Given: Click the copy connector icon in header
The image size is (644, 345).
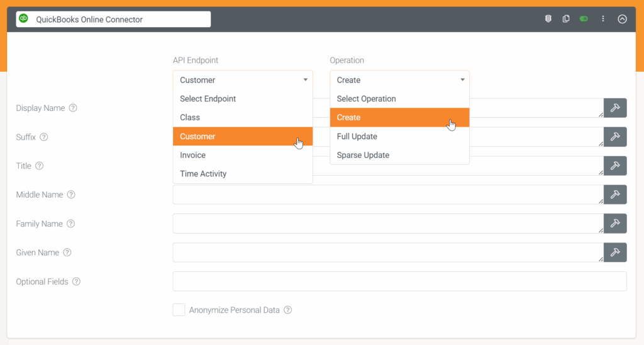Looking at the screenshot, I should pos(566,18).
